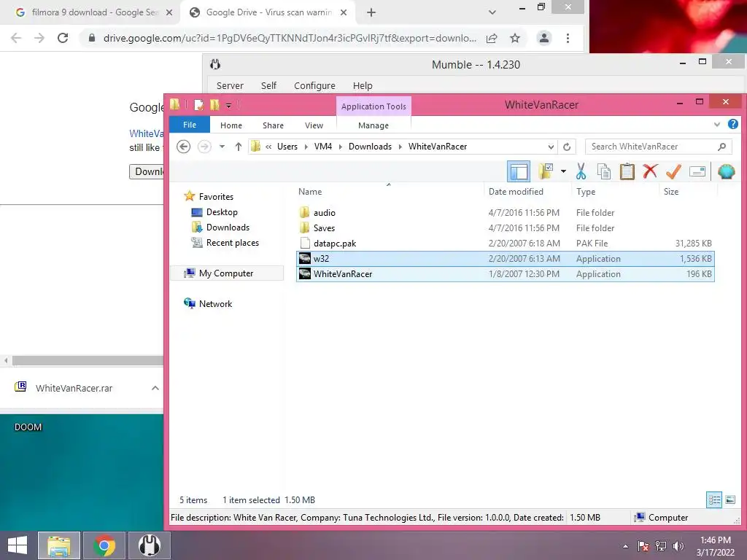Click the red X Delete icon
Screen dimensions: 747x560
pos(650,171)
